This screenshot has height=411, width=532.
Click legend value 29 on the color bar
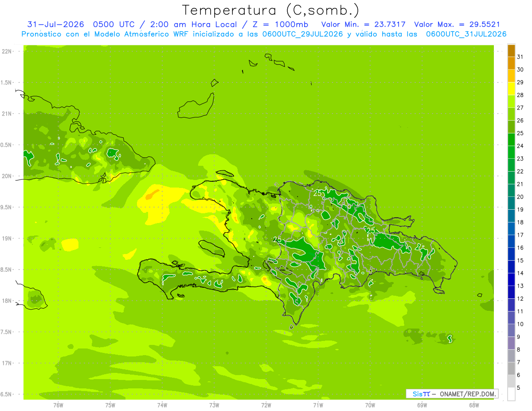click(520, 82)
